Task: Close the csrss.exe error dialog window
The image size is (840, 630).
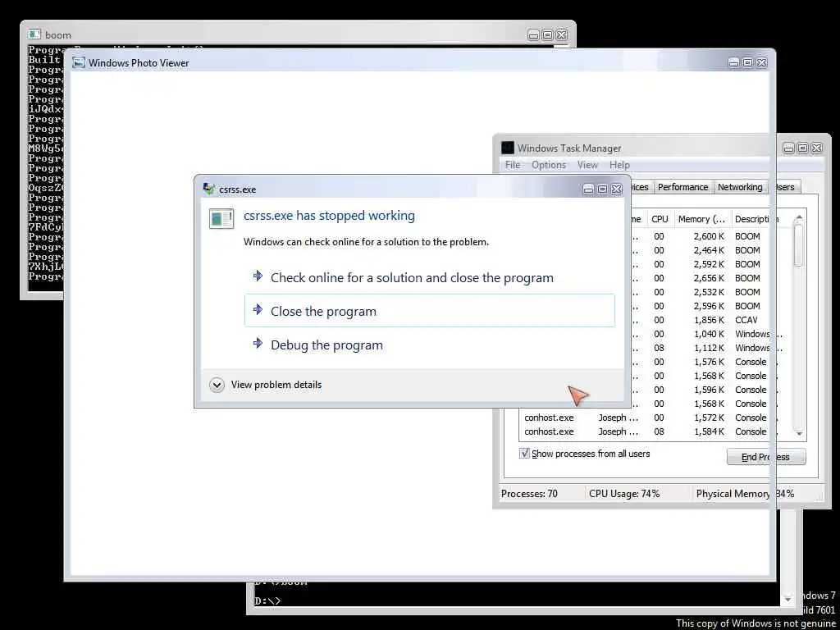Action: pyautogui.click(x=617, y=189)
